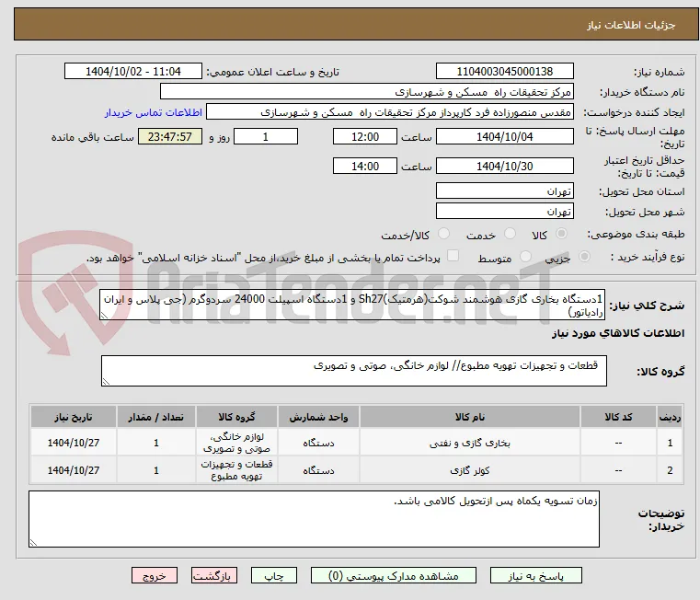Image resolution: width=700 pixels, height=600 pixels.
Task: Click the جزئیات اطلاعات نیاز header title
Action: (630, 25)
